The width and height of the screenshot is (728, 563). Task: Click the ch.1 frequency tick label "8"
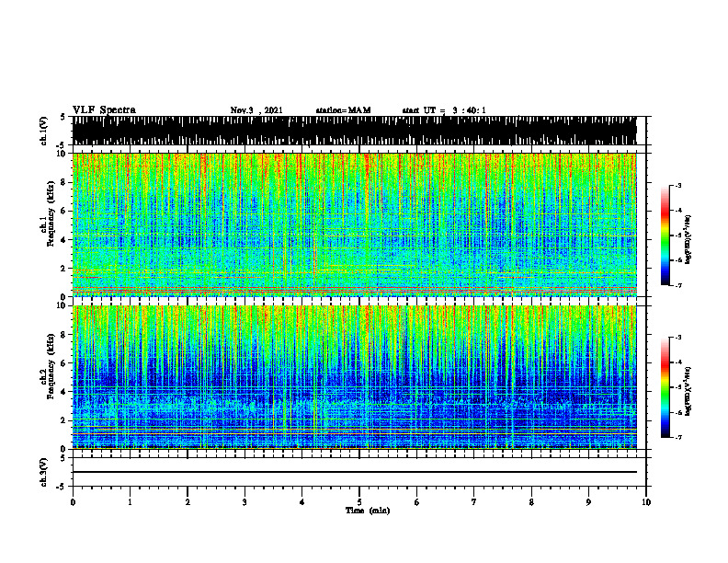[64, 182]
